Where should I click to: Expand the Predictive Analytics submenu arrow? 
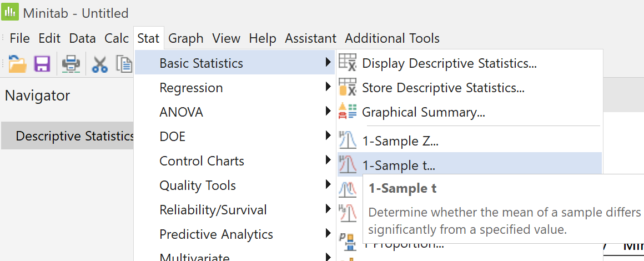pos(328,233)
